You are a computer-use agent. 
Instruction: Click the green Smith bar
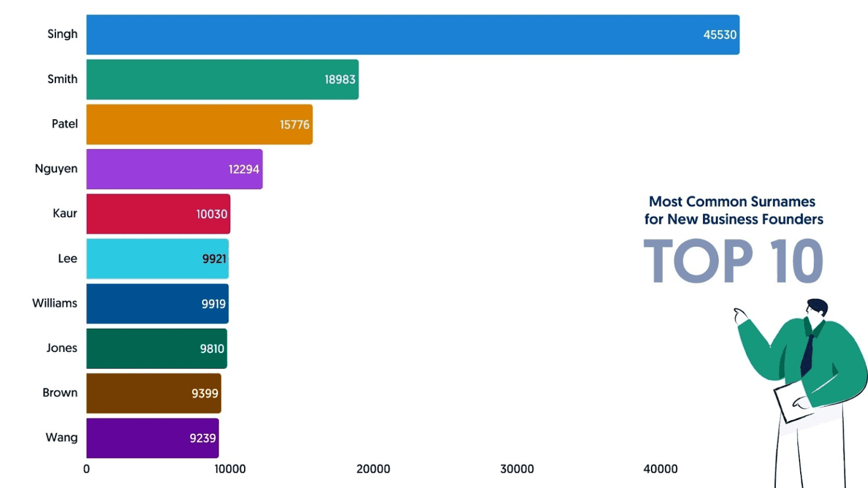tap(222, 80)
